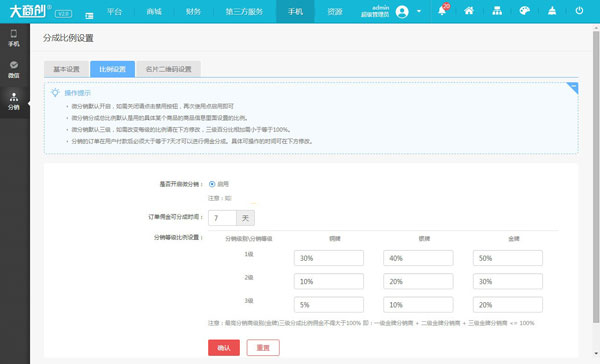Open the 商城 top menu
Screen dimensions: 600x364
154,11
